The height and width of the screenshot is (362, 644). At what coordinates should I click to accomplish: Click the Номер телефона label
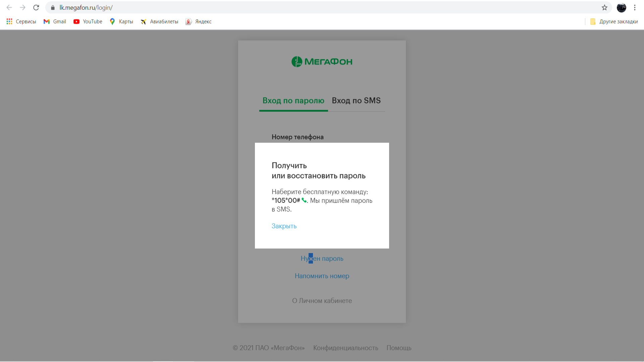(x=298, y=137)
